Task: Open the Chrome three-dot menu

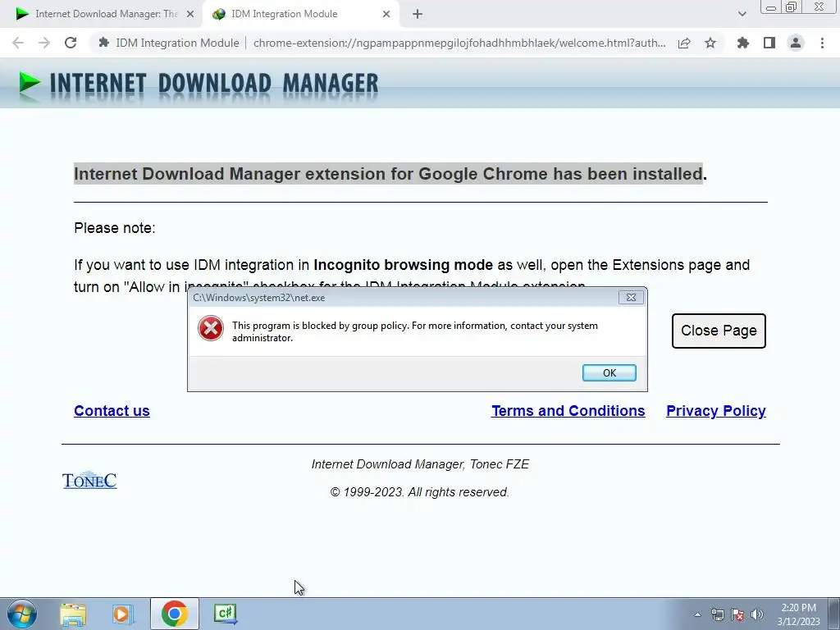Action: pos(822,43)
